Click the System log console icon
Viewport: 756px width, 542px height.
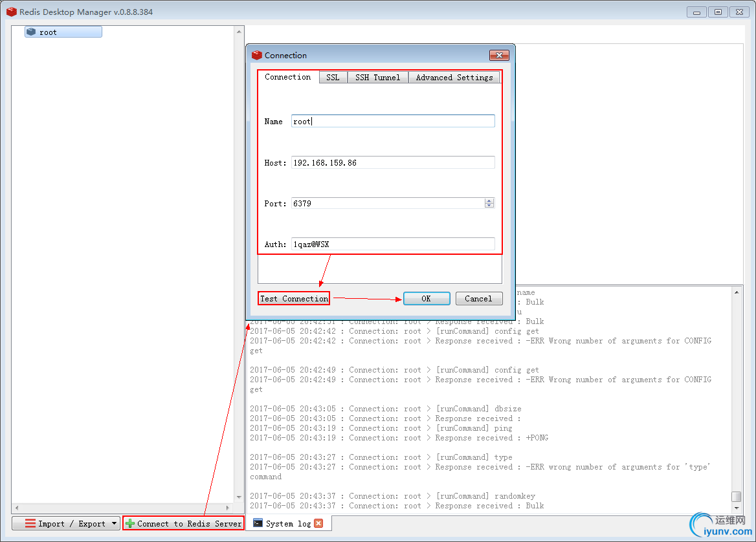tap(258, 523)
